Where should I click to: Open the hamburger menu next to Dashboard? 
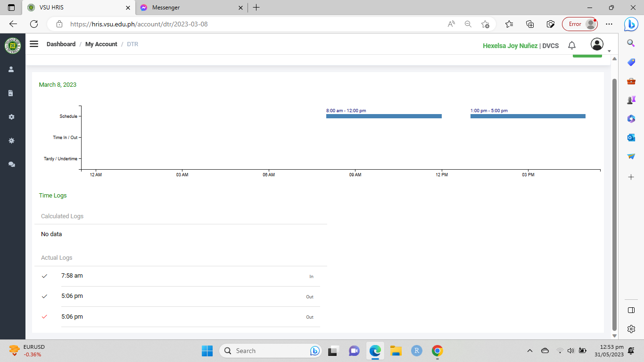coord(34,44)
